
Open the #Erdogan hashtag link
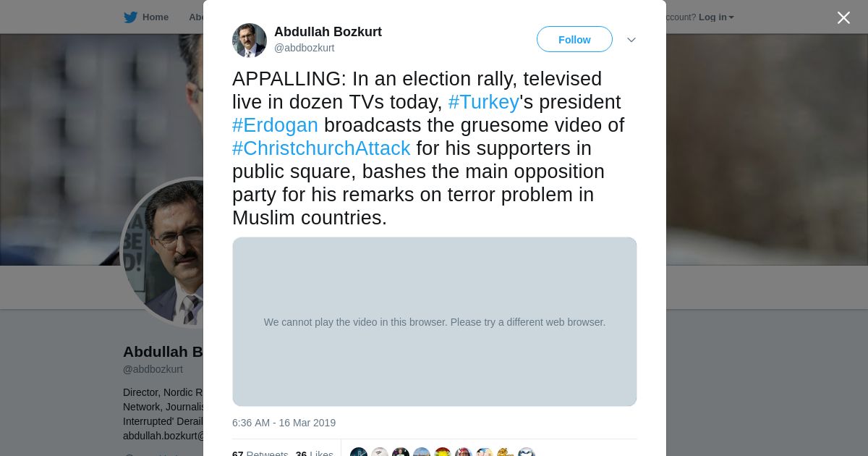click(275, 125)
